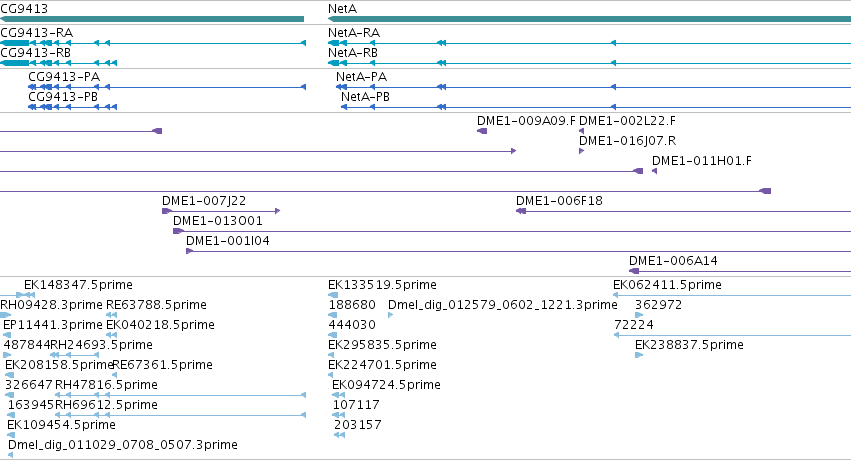Select the DME1-006F18 feature start arrow

[x=521, y=211]
